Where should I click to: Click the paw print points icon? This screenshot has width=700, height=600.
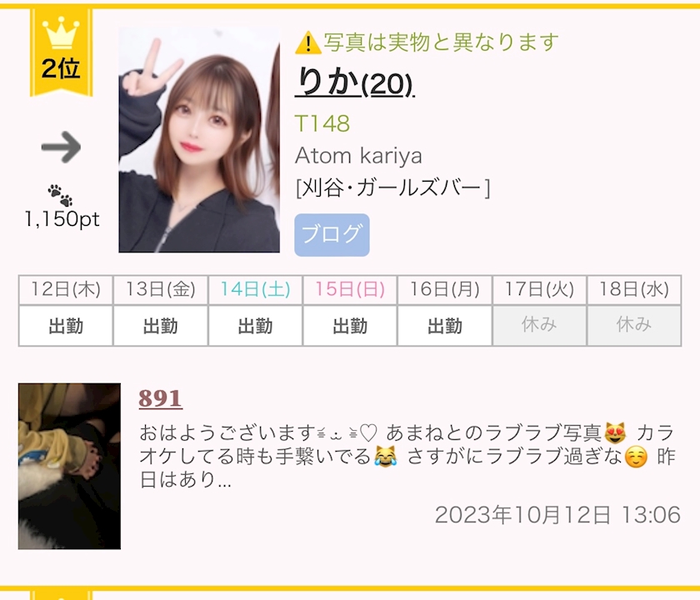60,195
